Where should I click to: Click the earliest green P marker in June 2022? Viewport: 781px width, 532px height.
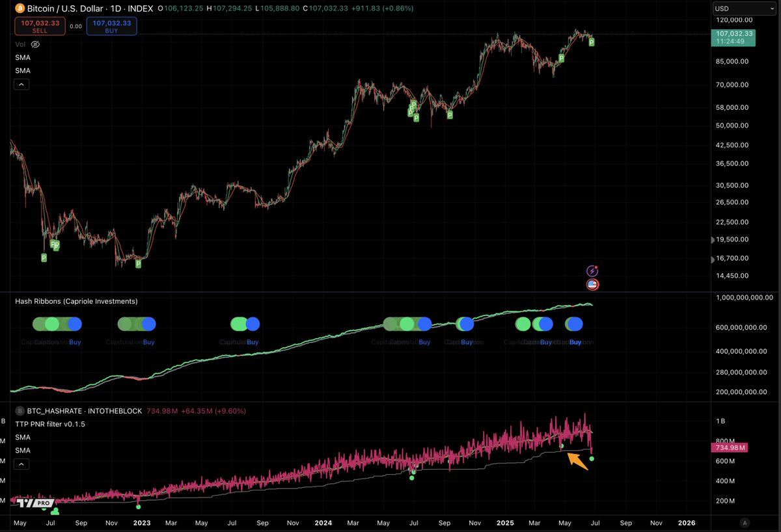(x=44, y=258)
